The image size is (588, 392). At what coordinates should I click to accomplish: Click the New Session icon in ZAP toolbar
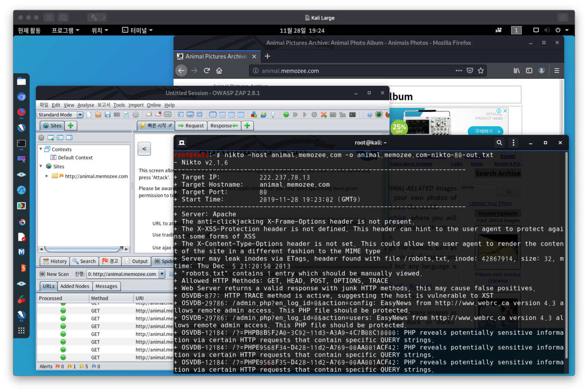pyautogui.click(x=89, y=115)
